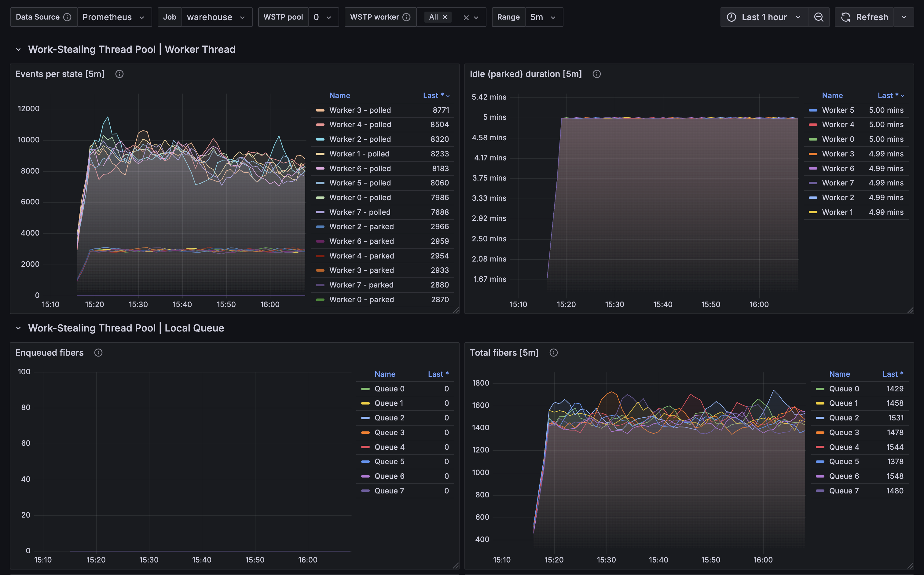This screenshot has width=924, height=575.
Task: Click info icon beside Enqueued fibers title
Action: click(98, 353)
